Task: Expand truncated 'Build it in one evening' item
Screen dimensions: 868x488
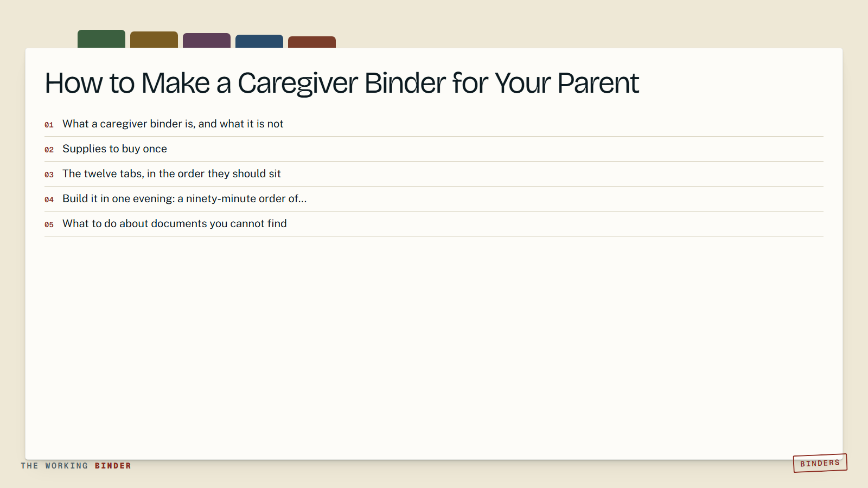Action: [x=434, y=199]
